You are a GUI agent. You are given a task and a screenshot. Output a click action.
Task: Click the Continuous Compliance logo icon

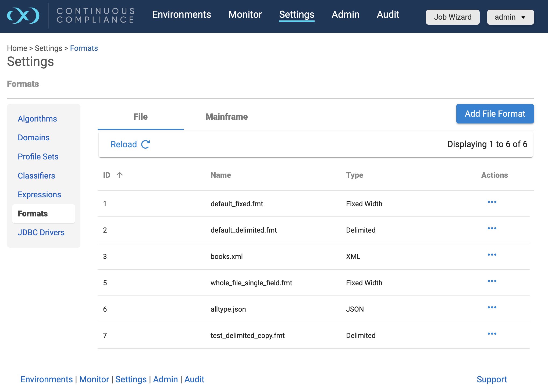click(x=23, y=15)
